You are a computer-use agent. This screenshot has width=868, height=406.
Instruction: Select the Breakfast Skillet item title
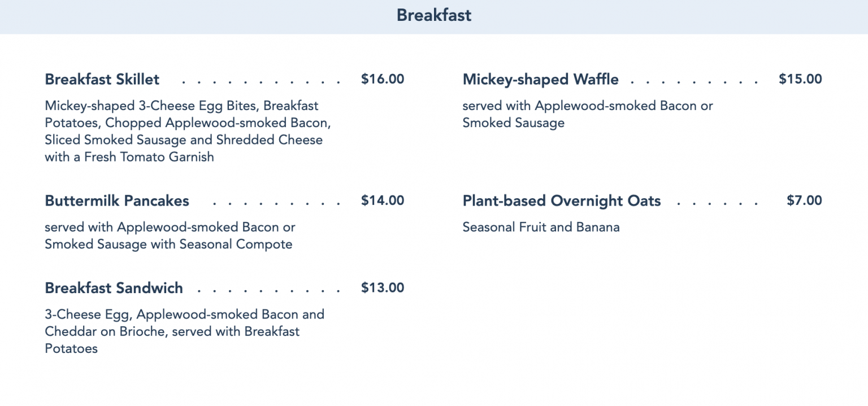[x=102, y=79]
